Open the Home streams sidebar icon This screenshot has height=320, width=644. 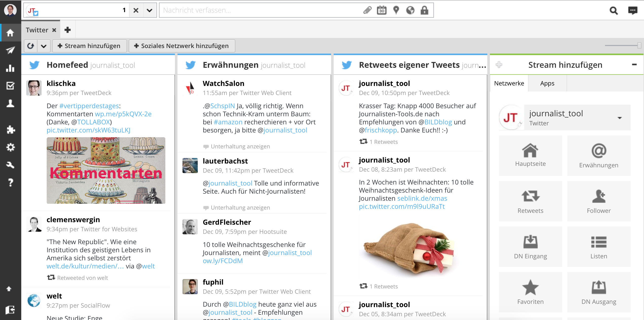click(10, 33)
